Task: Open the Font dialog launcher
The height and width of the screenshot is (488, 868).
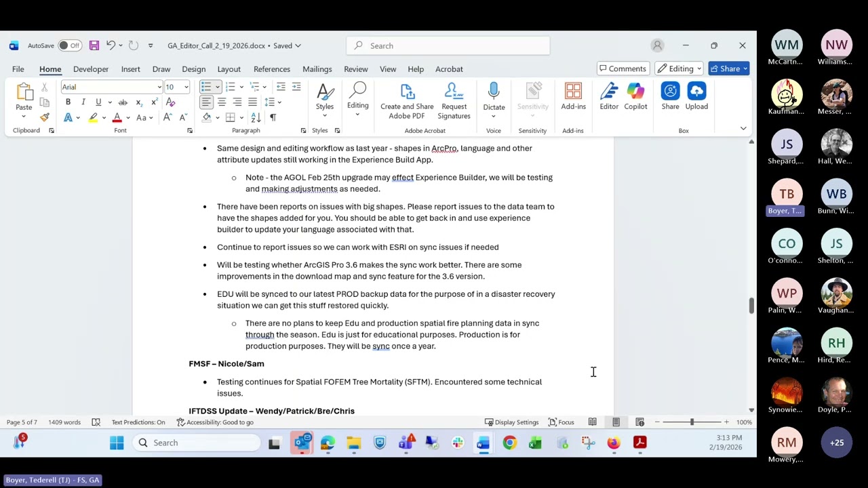Action: pos(190,130)
